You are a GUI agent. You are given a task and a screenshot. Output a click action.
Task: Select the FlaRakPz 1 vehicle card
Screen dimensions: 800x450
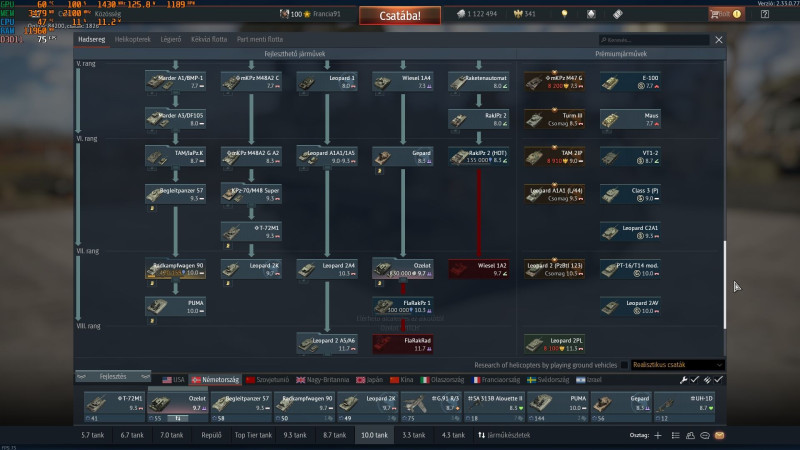coord(403,306)
